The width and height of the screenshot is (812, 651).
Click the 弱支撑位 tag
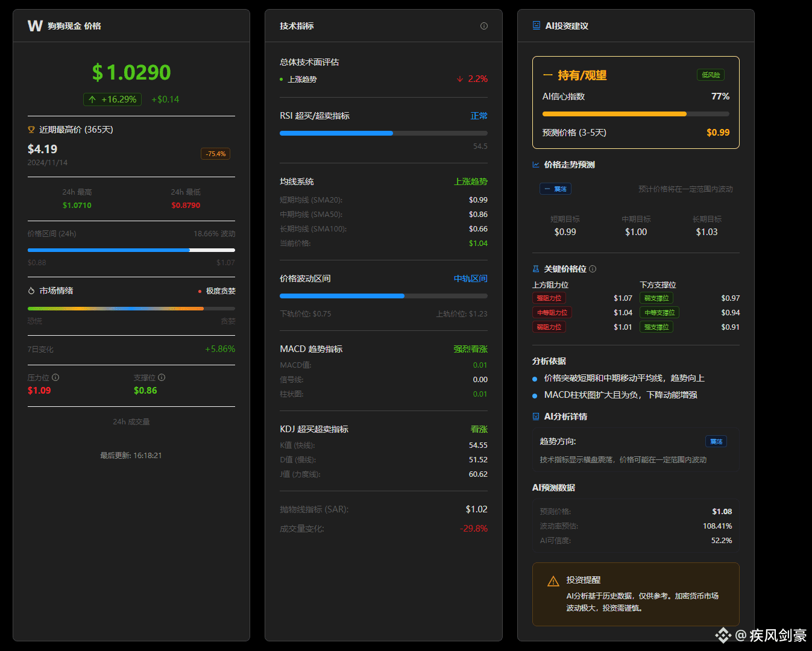[656, 298]
